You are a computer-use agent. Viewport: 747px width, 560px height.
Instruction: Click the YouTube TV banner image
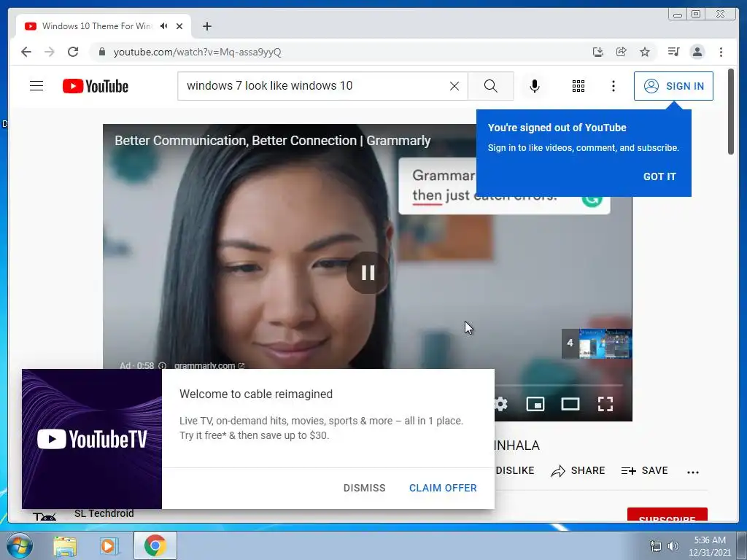pyautogui.click(x=92, y=438)
